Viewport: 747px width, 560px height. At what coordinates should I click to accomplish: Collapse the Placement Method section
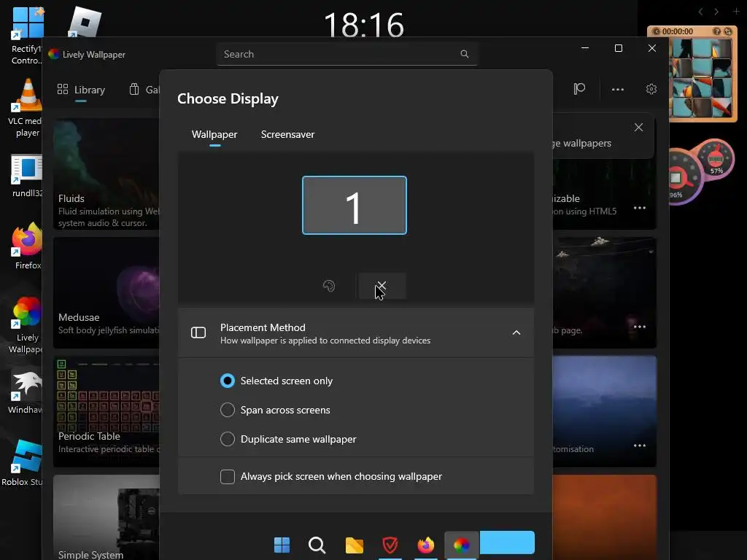point(516,332)
